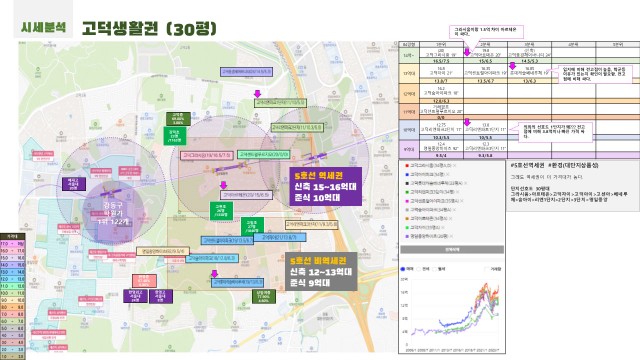The image size is (640, 360).
Task: Click the #5호선역세권 hashtag heading in notes box
Action: tap(528, 165)
